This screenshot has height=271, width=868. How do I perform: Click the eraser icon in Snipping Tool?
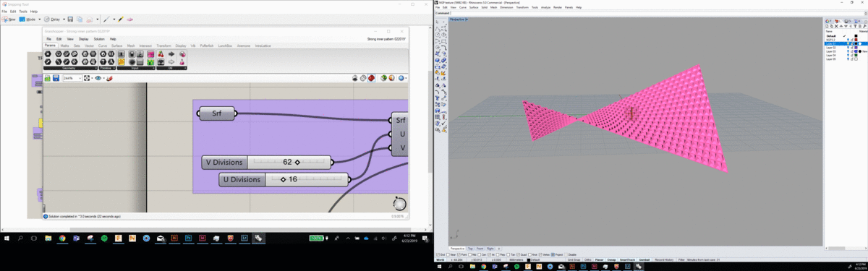pos(130,20)
